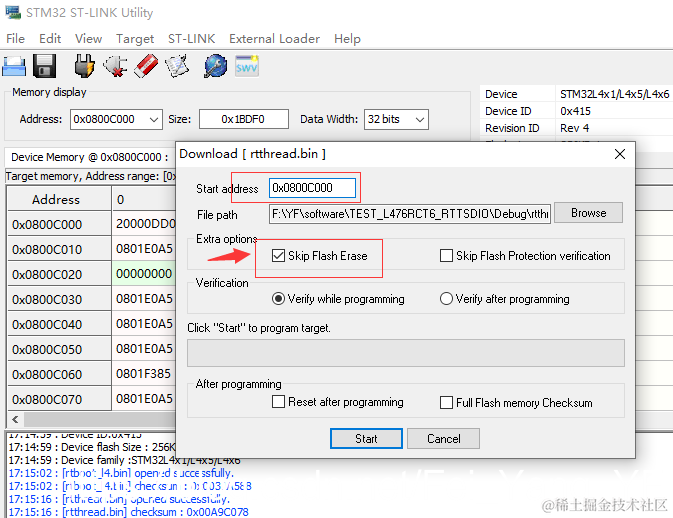The height and width of the screenshot is (518, 673).
Task: Click the memory Size input field
Action: [x=244, y=119]
